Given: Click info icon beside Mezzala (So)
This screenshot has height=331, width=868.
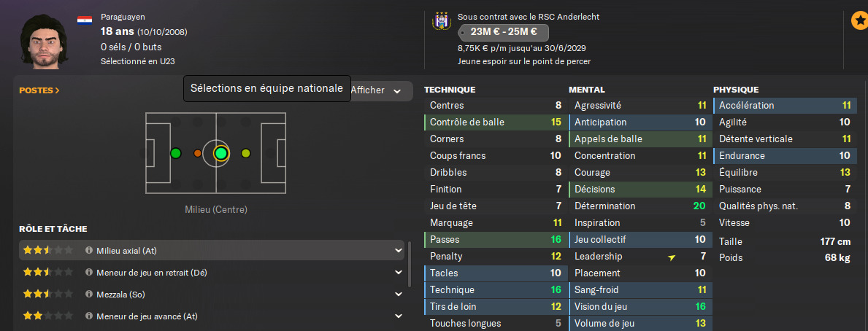Looking at the screenshot, I should (x=89, y=295).
